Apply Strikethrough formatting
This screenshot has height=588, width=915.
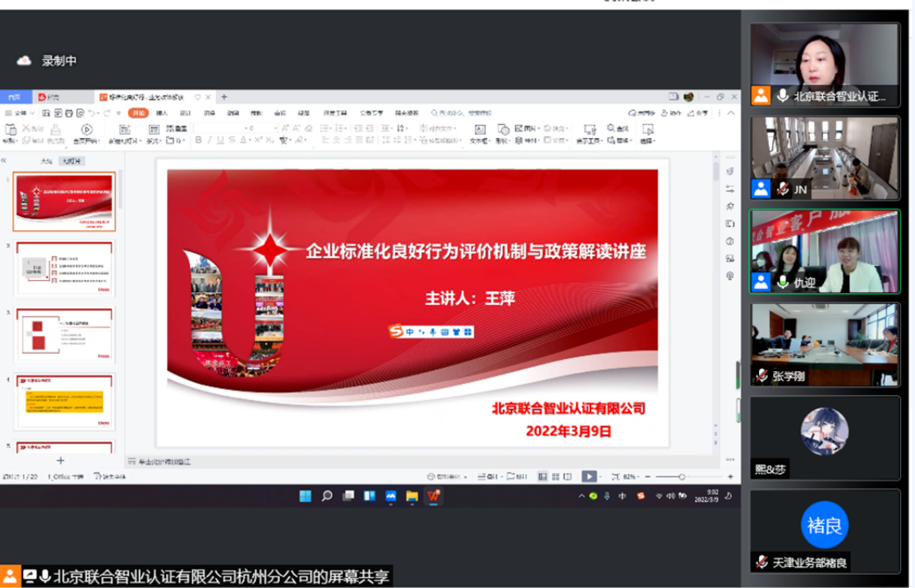232,140
